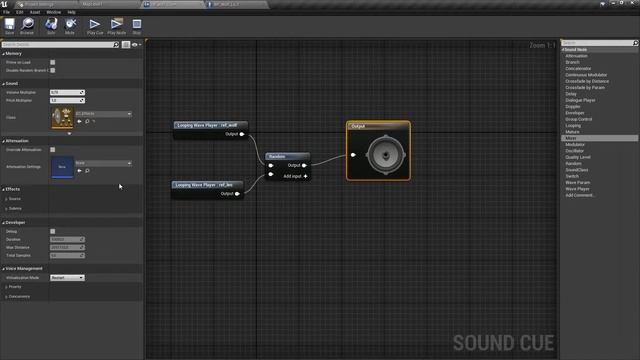Collapse the Attenuation section
This screenshot has width=640, height=360.
click(x=3, y=141)
